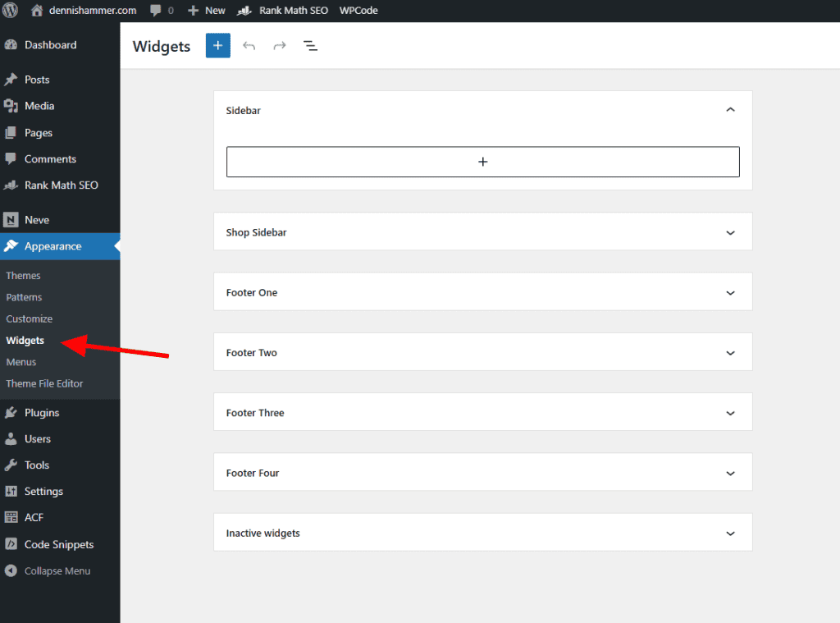Expand the Footer Three widget area

coord(730,412)
